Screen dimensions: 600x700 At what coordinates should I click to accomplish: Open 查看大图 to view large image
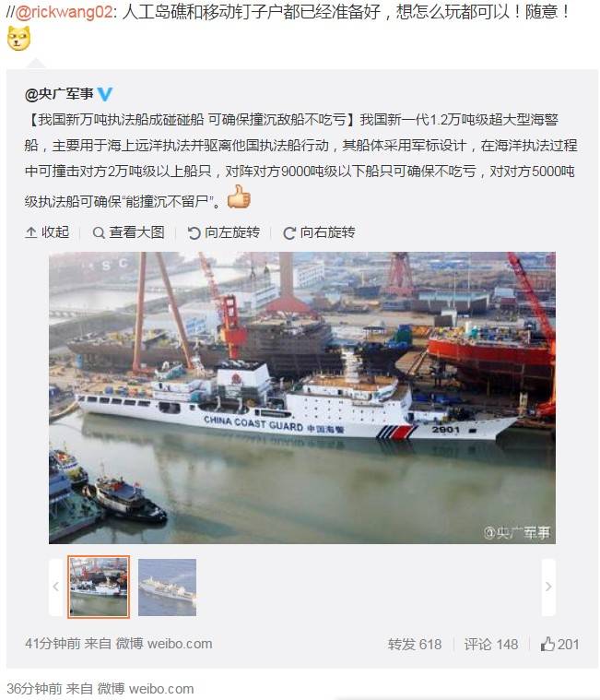coord(128,232)
